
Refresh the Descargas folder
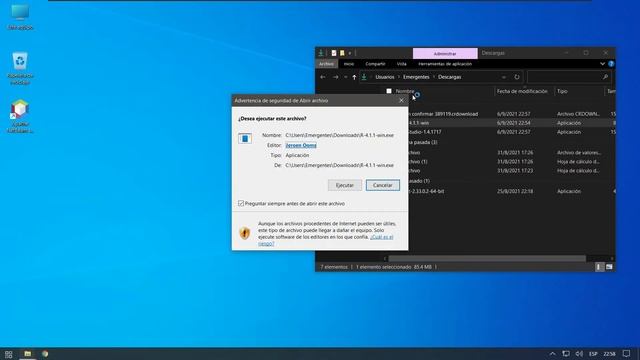click(x=517, y=77)
